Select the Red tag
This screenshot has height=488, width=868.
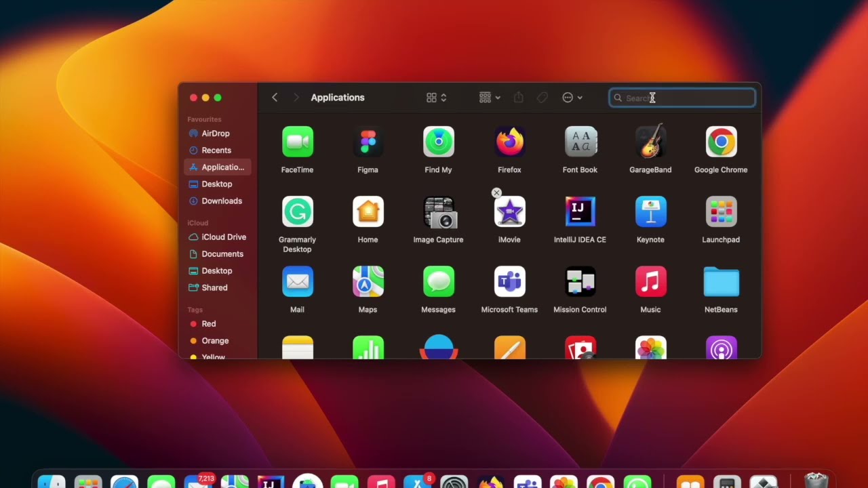217,324
